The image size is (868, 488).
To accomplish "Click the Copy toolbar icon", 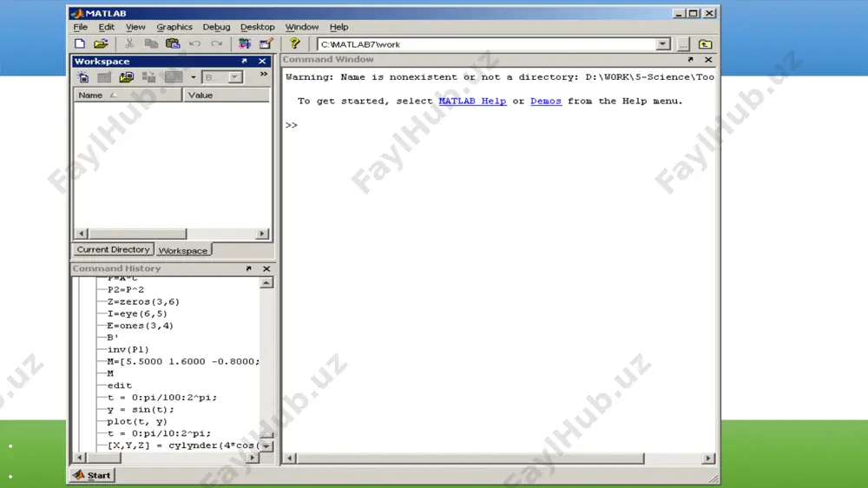I will (150, 43).
